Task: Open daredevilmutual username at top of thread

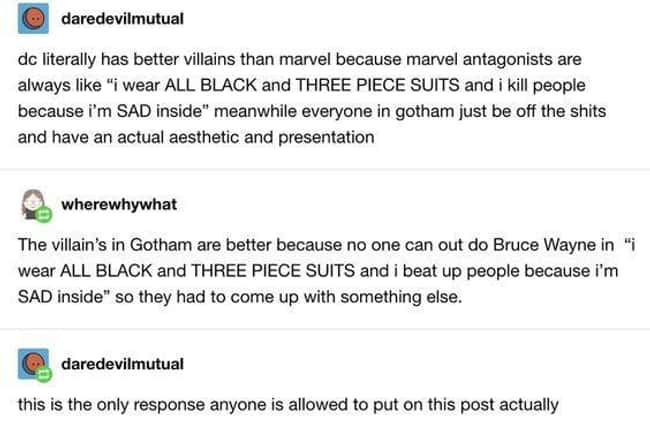Action: (x=122, y=19)
